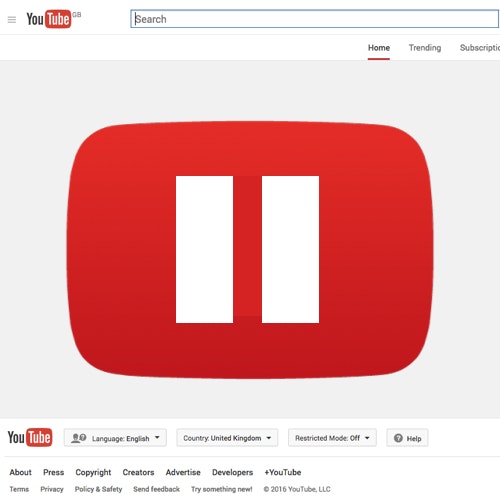Open Policy & Safety link
This screenshot has width=500, height=500.
98,489
